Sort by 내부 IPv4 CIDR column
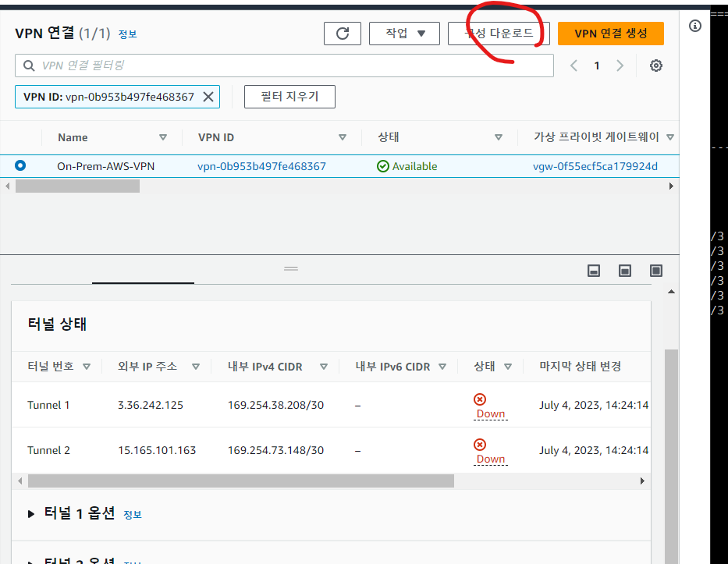The height and width of the screenshot is (564, 728). point(324,367)
